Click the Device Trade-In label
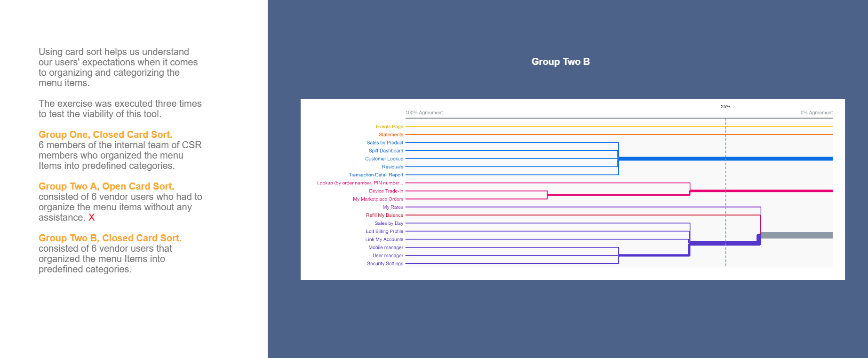This screenshot has width=868, height=358. tap(386, 191)
